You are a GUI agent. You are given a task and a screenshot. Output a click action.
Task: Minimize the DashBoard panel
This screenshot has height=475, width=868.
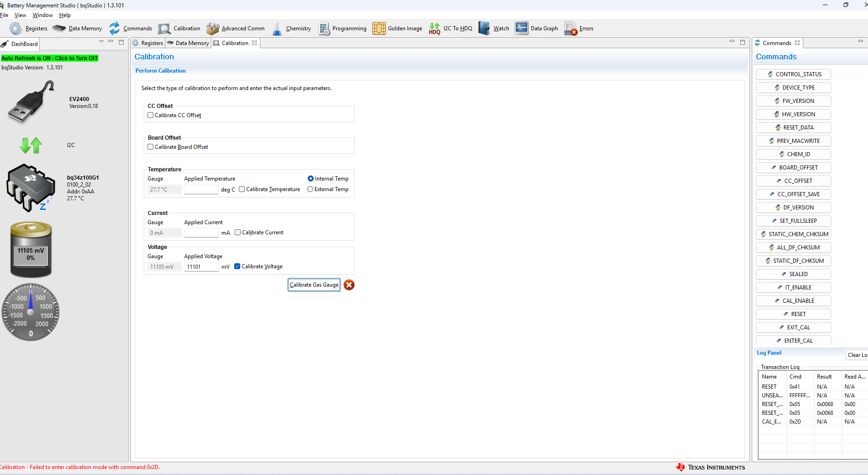(111, 42)
